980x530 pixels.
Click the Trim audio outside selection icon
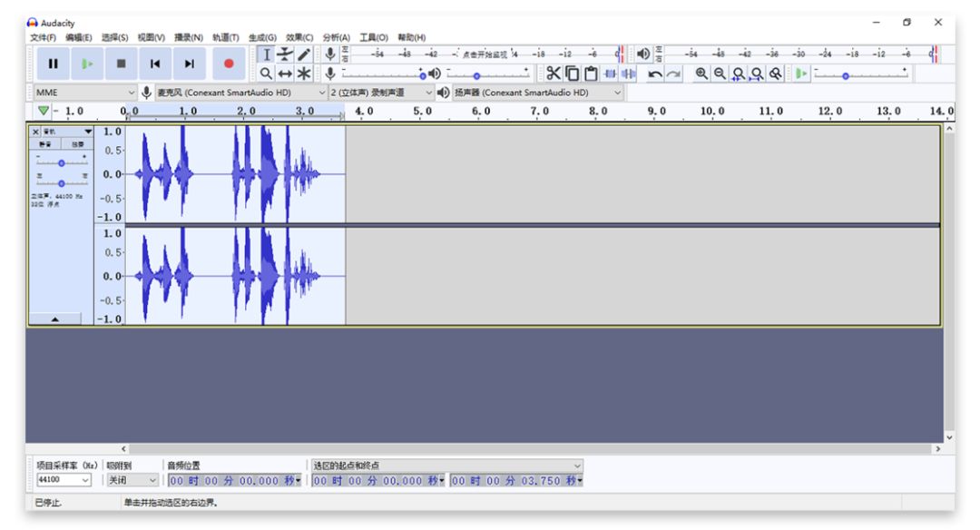click(x=610, y=74)
